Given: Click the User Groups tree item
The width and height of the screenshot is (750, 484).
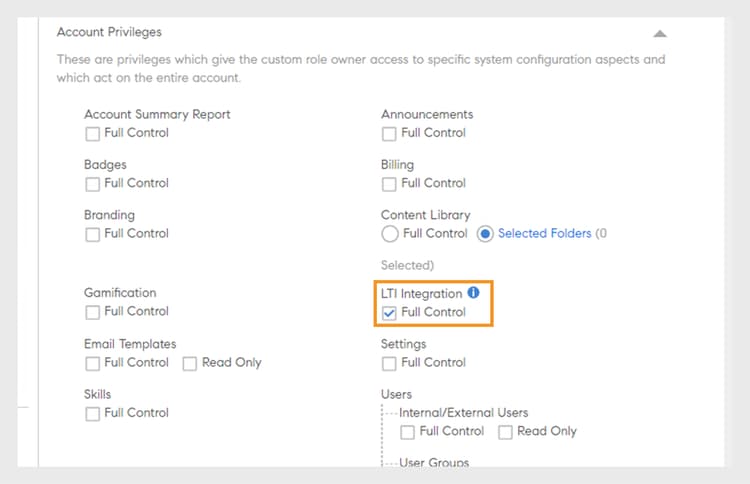Looking at the screenshot, I should pos(434,463).
